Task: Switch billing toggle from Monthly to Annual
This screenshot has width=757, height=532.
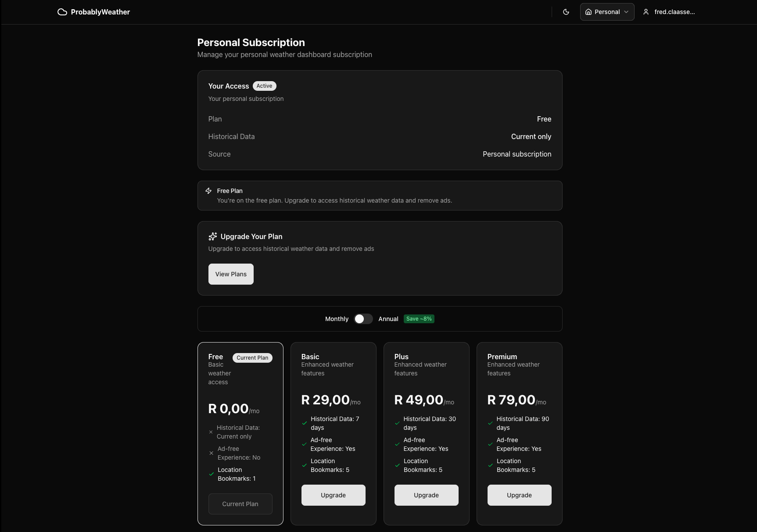Action: point(363,319)
